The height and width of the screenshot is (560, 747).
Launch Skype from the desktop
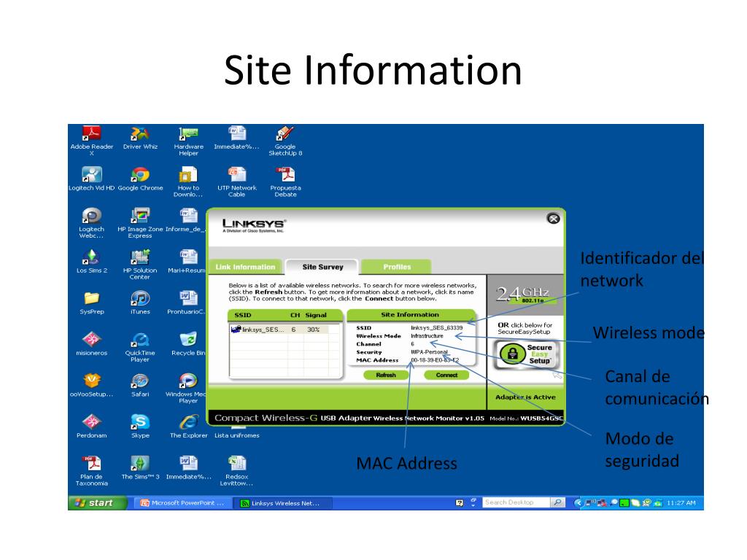(140, 426)
